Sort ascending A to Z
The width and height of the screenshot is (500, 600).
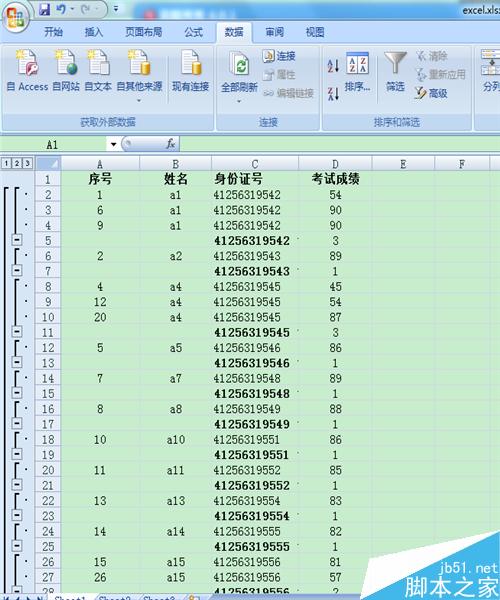click(x=333, y=65)
